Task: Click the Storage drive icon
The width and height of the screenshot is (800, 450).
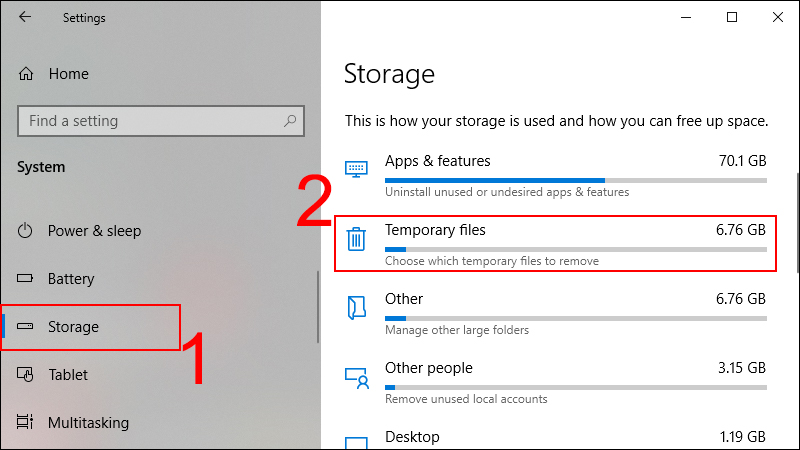Action: tap(25, 327)
